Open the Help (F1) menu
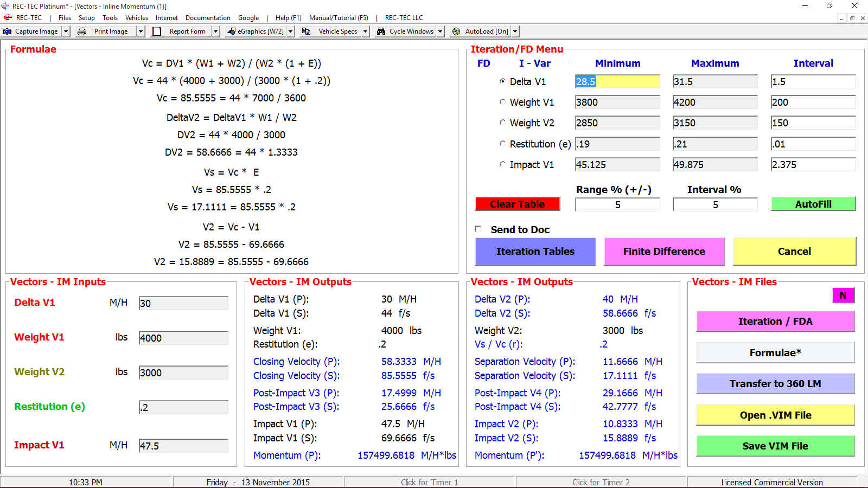 pos(288,17)
